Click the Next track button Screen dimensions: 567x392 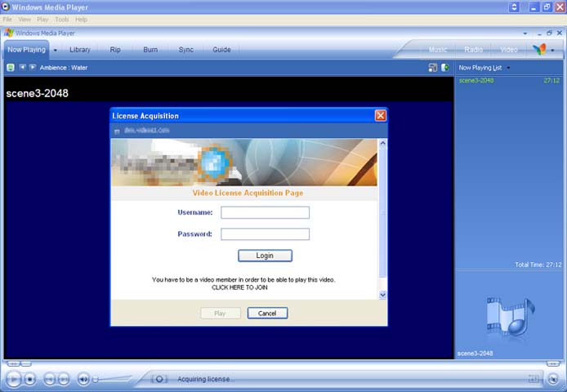pos(64,379)
